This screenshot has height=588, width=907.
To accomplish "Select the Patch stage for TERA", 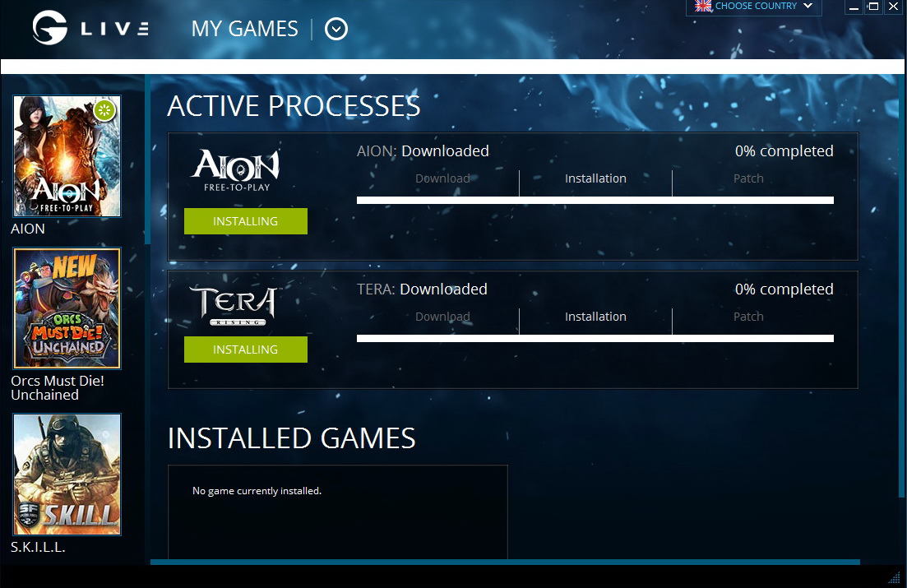I will pyautogui.click(x=748, y=317).
